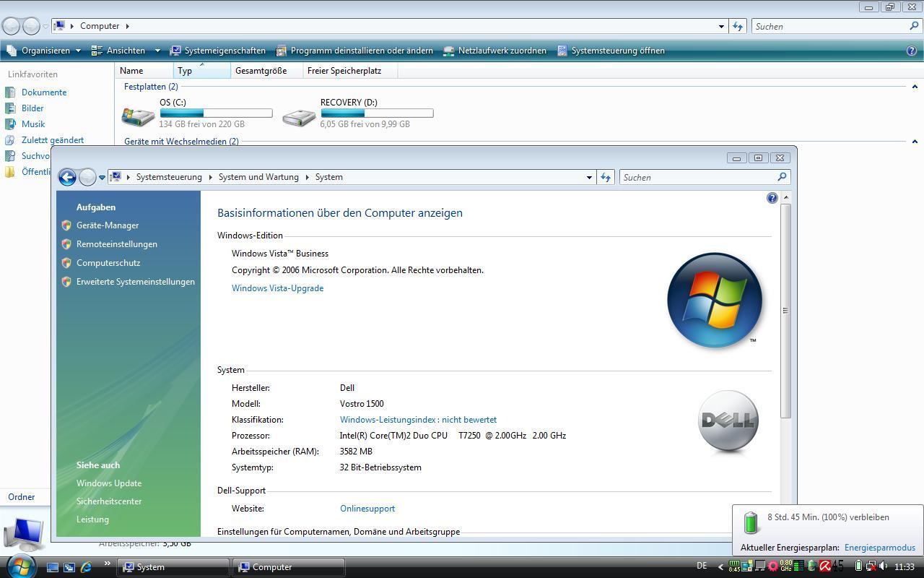Click Show Desktop quick launch icon

point(52,567)
